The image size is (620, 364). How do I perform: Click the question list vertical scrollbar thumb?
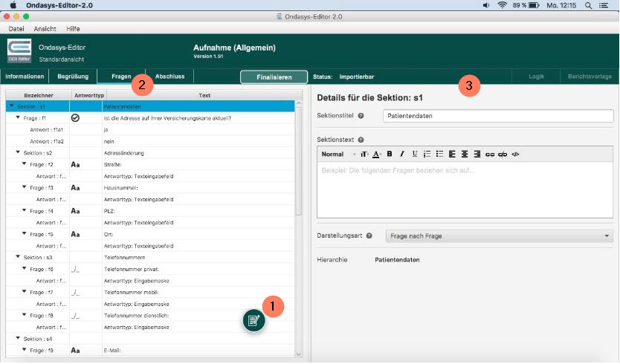point(299,162)
